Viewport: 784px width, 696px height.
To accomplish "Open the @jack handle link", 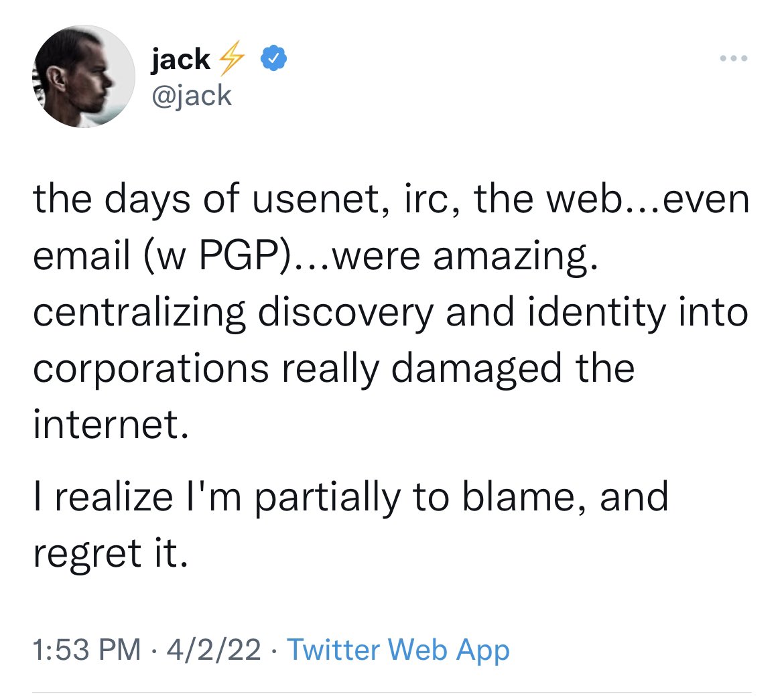I will (x=192, y=96).
